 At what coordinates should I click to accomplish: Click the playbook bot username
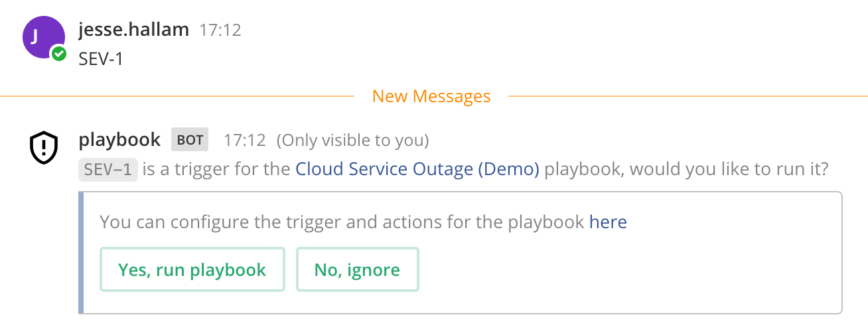point(119,140)
